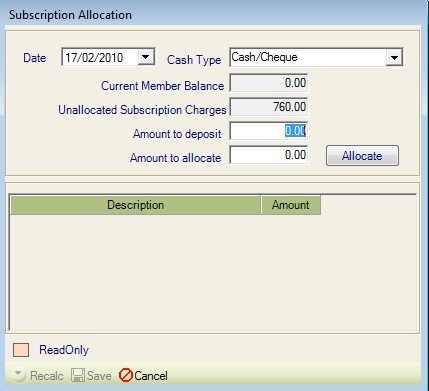
Task: Click the Allocate button
Action: point(362,156)
